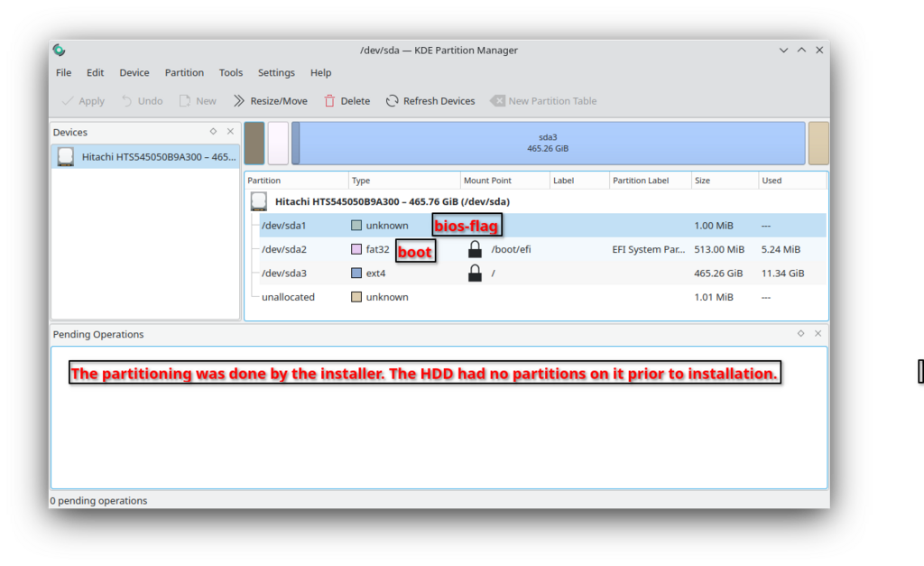The width and height of the screenshot is (924, 566).
Task: Select the sda1 block in partition graph
Action: pos(254,144)
